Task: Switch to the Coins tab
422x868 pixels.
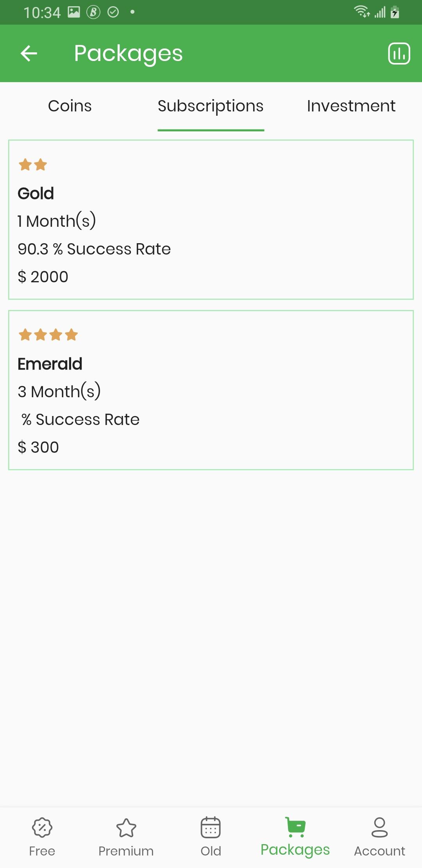Action: point(70,106)
